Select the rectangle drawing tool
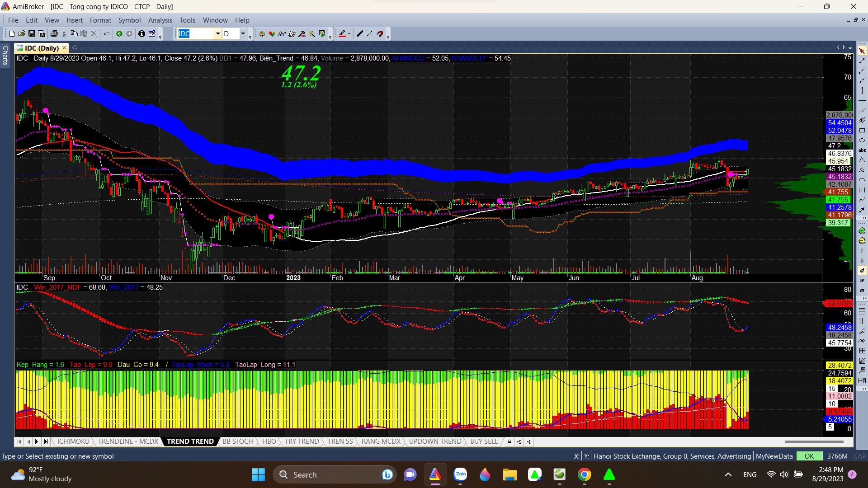The height and width of the screenshot is (488, 868). (x=862, y=130)
